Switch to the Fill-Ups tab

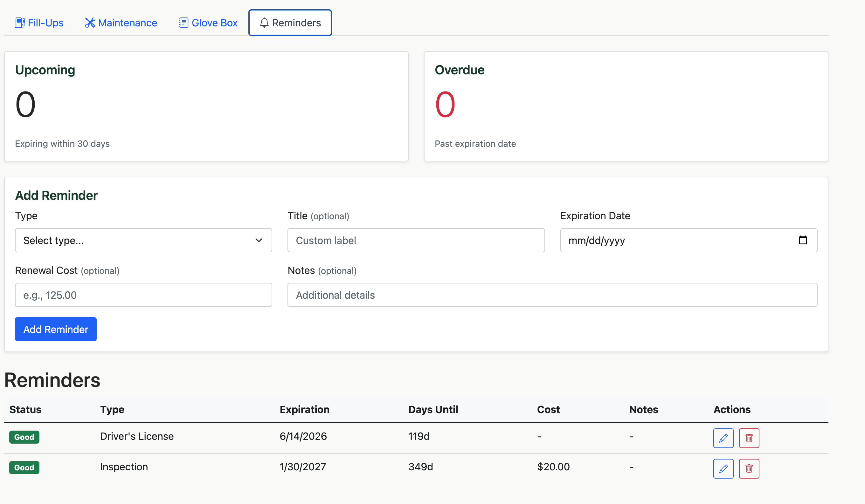[39, 23]
